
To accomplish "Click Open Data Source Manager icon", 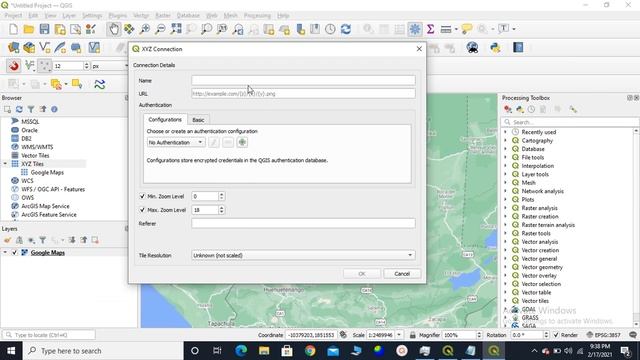I will (13, 48).
